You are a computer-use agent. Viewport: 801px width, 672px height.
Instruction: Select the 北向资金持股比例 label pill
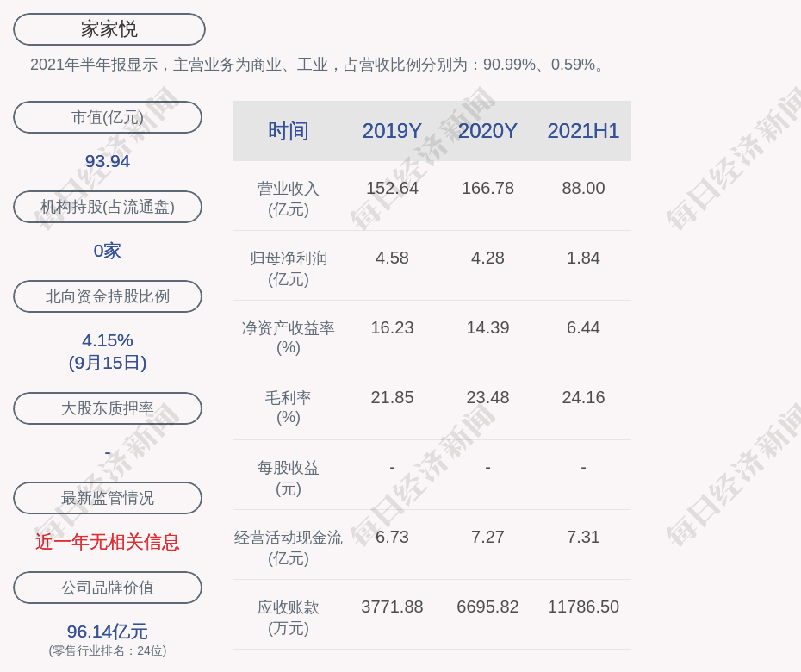tap(108, 296)
